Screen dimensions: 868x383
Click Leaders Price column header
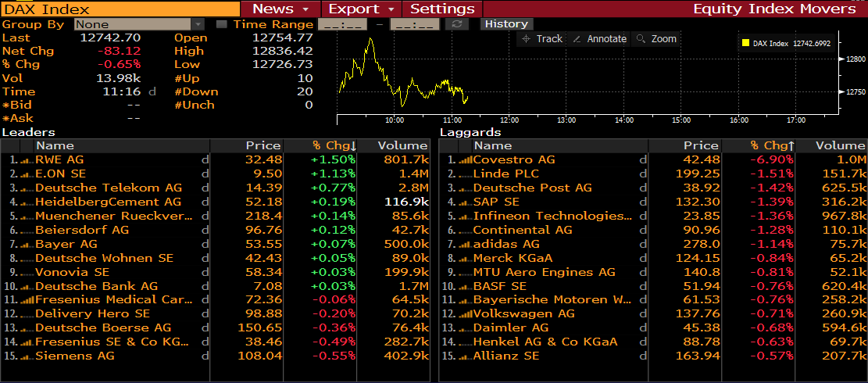pos(247,145)
